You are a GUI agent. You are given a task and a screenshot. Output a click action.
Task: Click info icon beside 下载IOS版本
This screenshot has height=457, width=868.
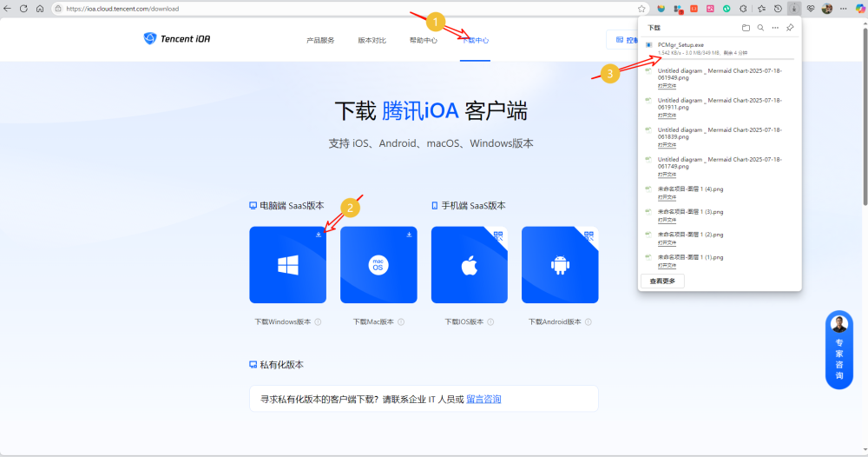490,321
